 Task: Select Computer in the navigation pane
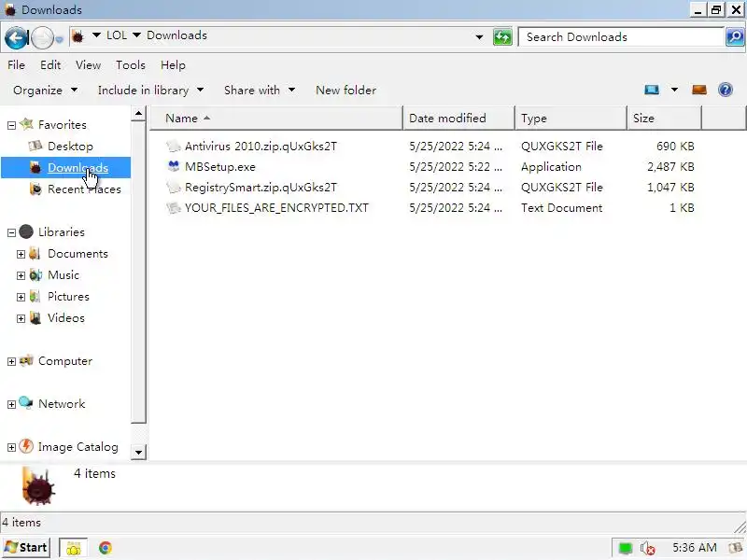click(x=65, y=361)
